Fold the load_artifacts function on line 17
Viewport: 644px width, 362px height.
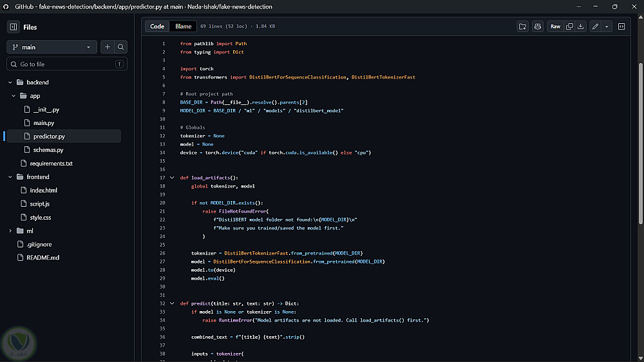pos(172,178)
